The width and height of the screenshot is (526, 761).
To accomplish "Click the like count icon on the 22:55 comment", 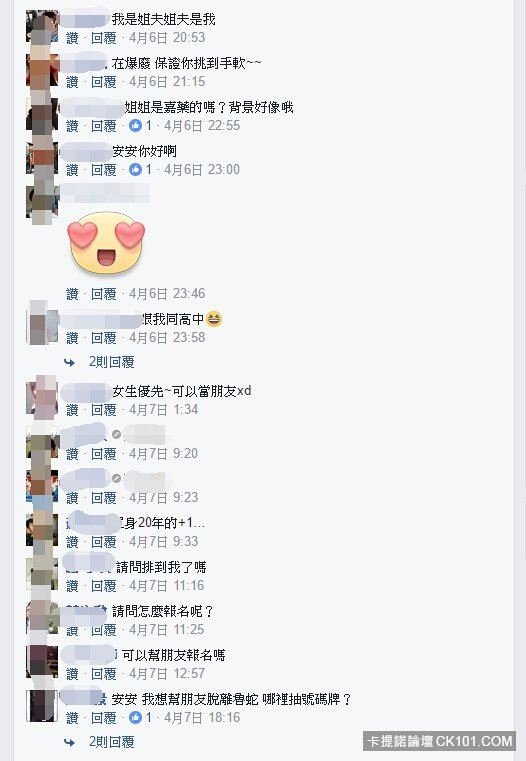I will 135,126.
